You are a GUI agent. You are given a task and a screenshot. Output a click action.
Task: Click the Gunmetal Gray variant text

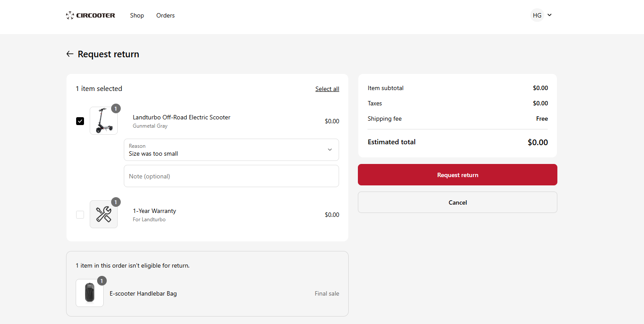[150, 126]
